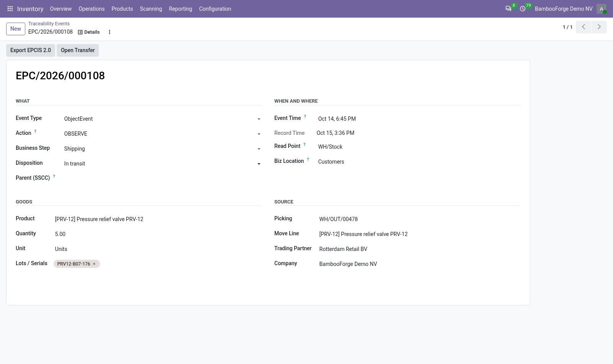
Task: Click the Event Time date field
Action: 419,119
